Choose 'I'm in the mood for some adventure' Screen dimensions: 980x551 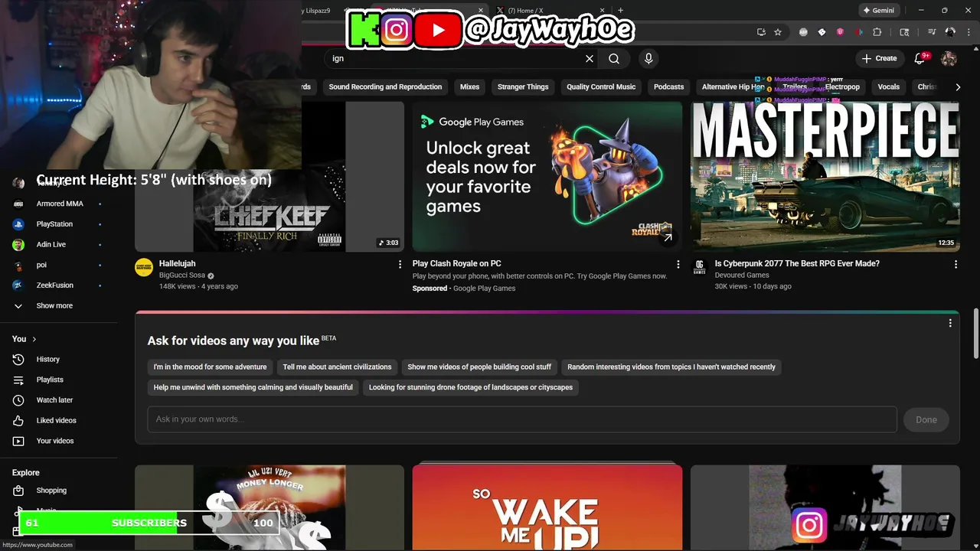point(210,367)
